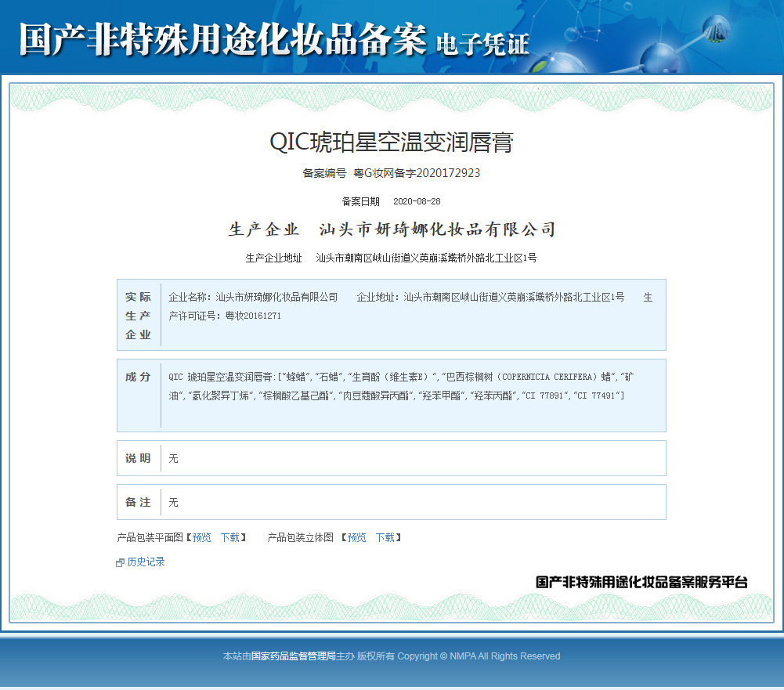Click the ingredients list text in 成分
The height and width of the screenshot is (690, 784).
click(401, 386)
